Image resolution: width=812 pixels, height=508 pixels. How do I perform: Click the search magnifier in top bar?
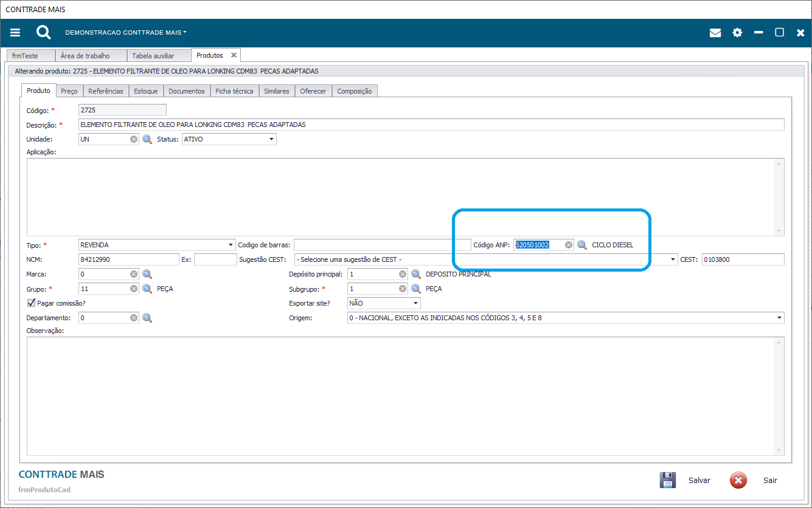point(43,33)
